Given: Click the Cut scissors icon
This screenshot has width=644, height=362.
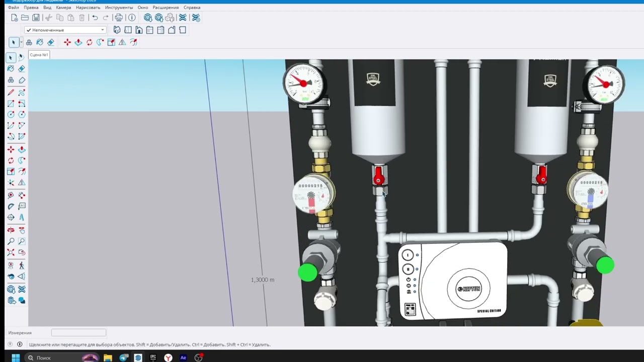Looking at the screenshot, I should (49, 18).
